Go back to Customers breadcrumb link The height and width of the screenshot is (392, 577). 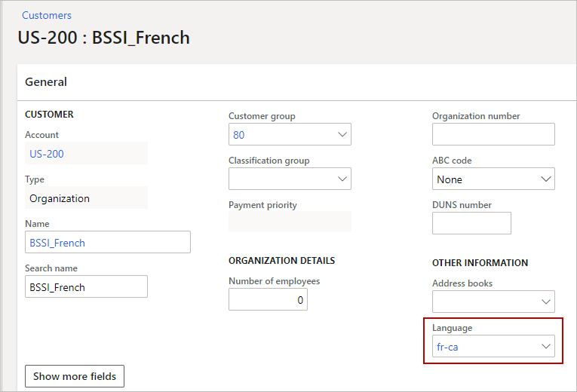tap(47, 15)
